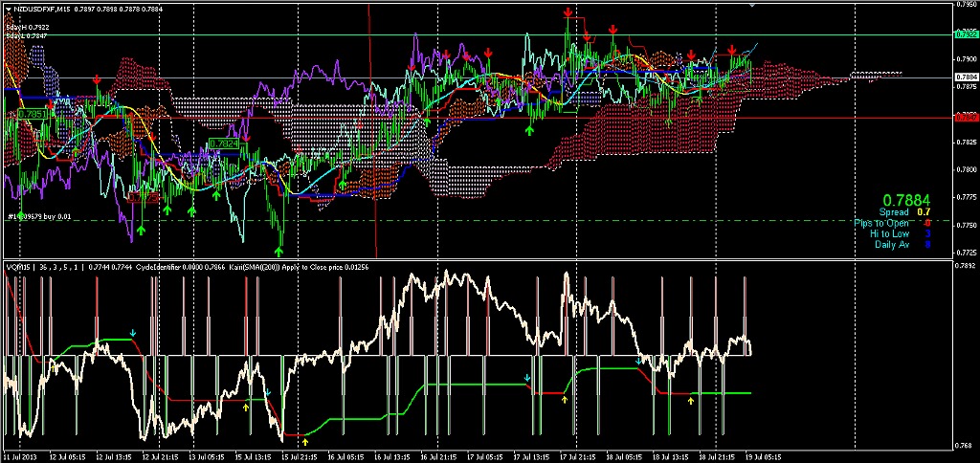This screenshot has width=980, height=463.
Task: Click the white 0.7884 current price tag on the axis
Action: pyautogui.click(x=965, y=77)
